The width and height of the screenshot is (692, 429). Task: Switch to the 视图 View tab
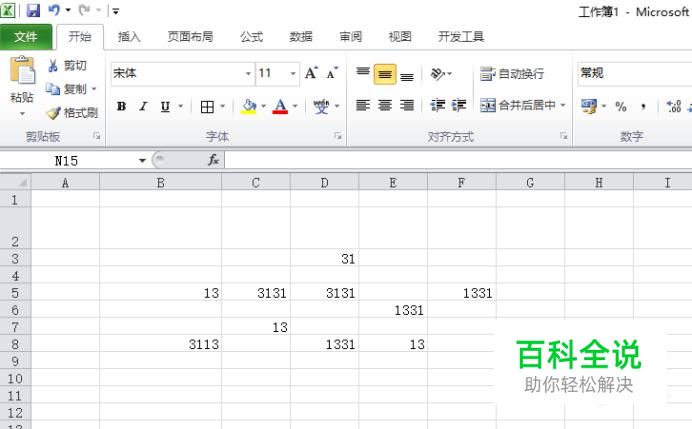coord(400,37)
